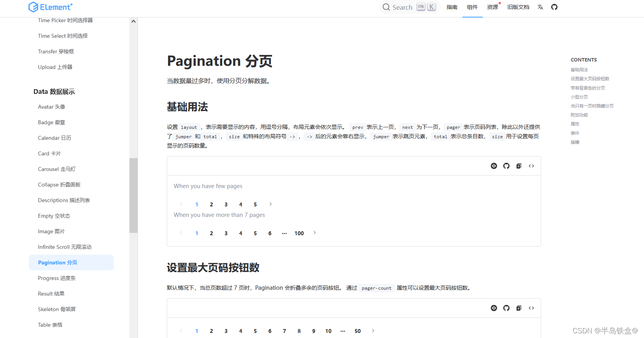Screen dimensions: 644x338
Task: Show source code of the second demo
Action: coord(531,308)
